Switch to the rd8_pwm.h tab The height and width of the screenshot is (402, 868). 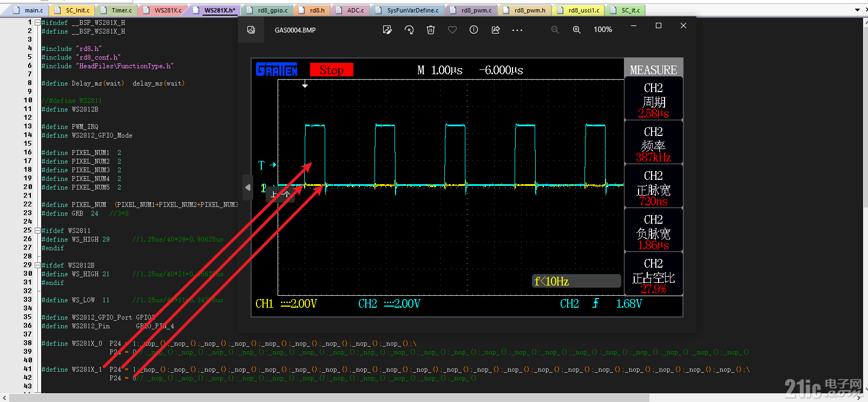525,10
